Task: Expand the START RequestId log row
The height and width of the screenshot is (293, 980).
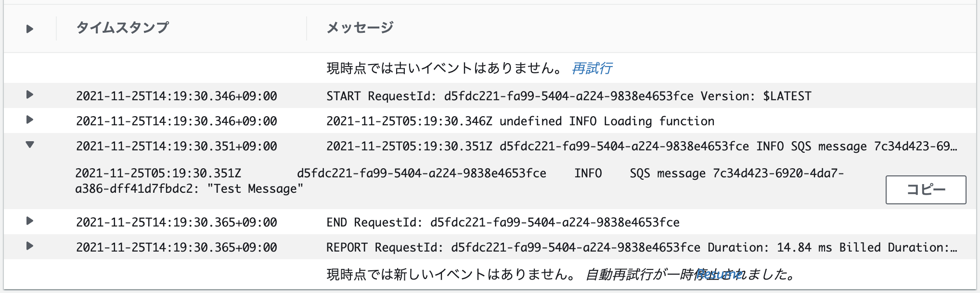Action: click(30, 95)
